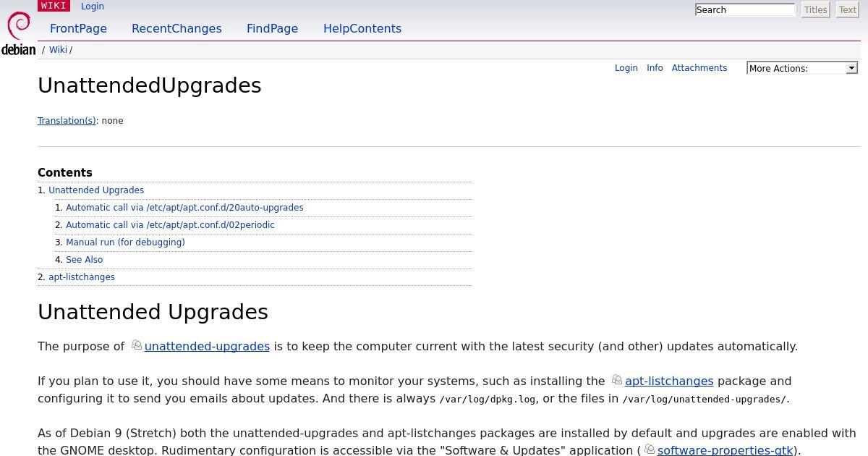Click the Text search button
Image resolution: width=868 pixels, height=456 pixels.
coord(847,10)
